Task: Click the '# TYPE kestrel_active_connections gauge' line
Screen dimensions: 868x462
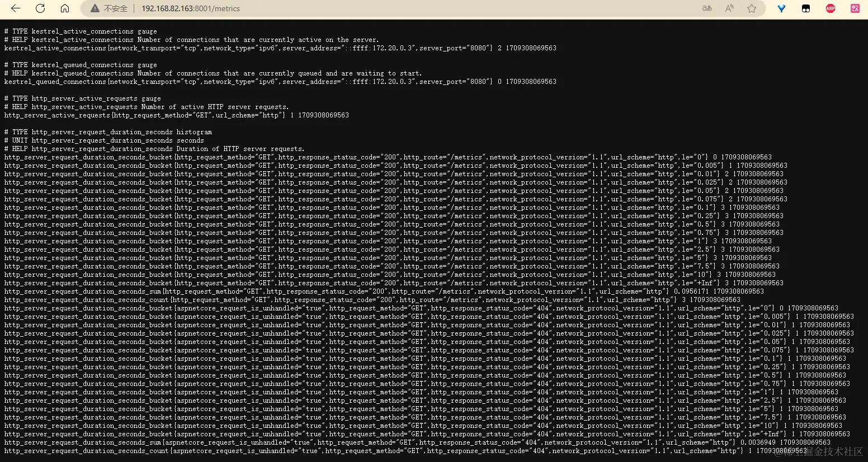Action: point(81,31)
